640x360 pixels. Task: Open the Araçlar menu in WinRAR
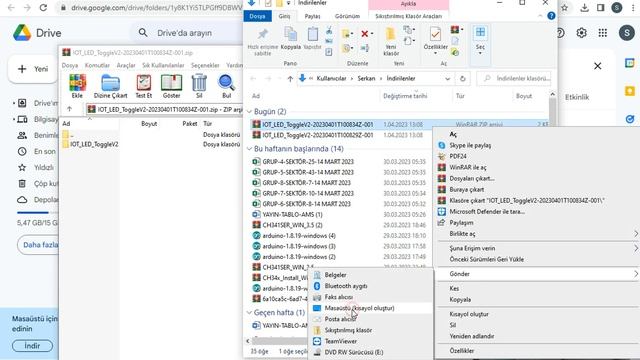point(126,65)
